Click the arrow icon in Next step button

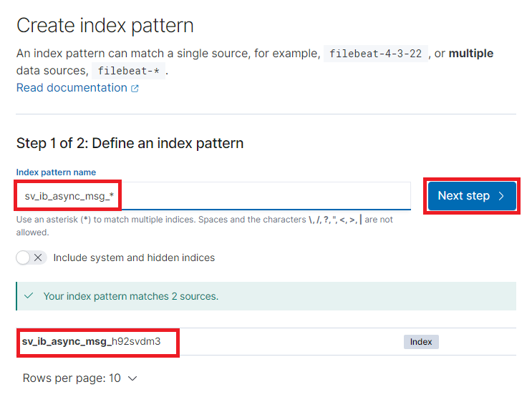click(x=501, y=196)
